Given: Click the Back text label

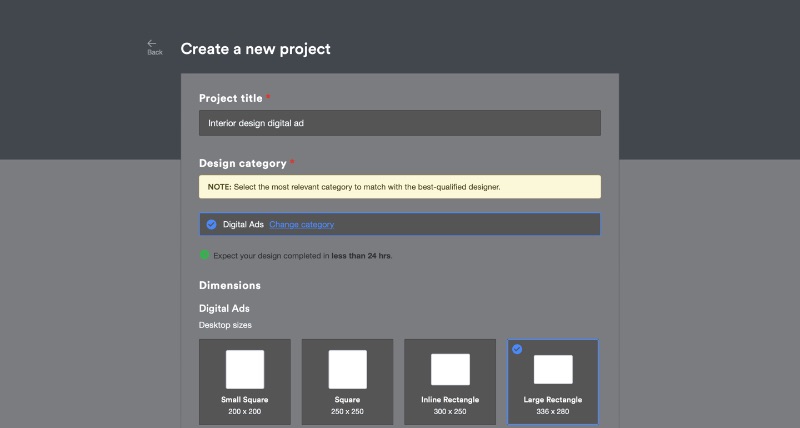Looking at the screenshot, I should 154,53.
